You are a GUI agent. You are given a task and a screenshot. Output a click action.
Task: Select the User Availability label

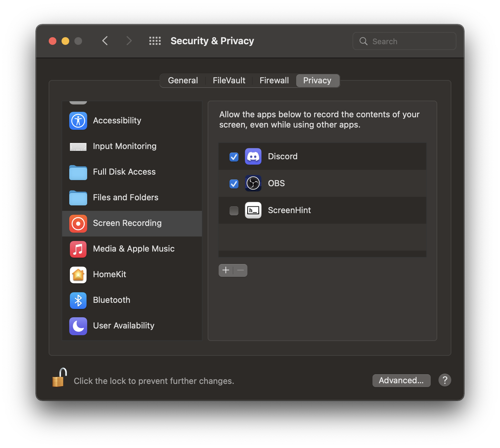pos(124,326)
